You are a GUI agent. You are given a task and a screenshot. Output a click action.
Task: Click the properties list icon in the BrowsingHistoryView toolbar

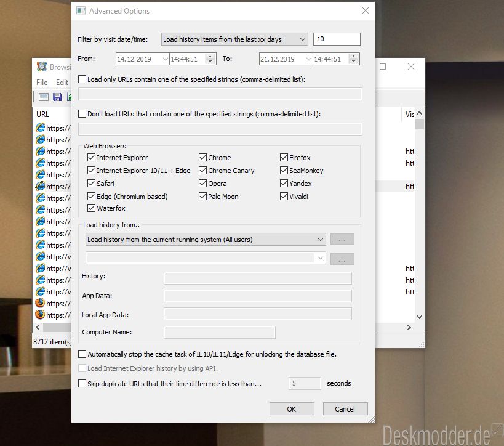coord(44,97)
